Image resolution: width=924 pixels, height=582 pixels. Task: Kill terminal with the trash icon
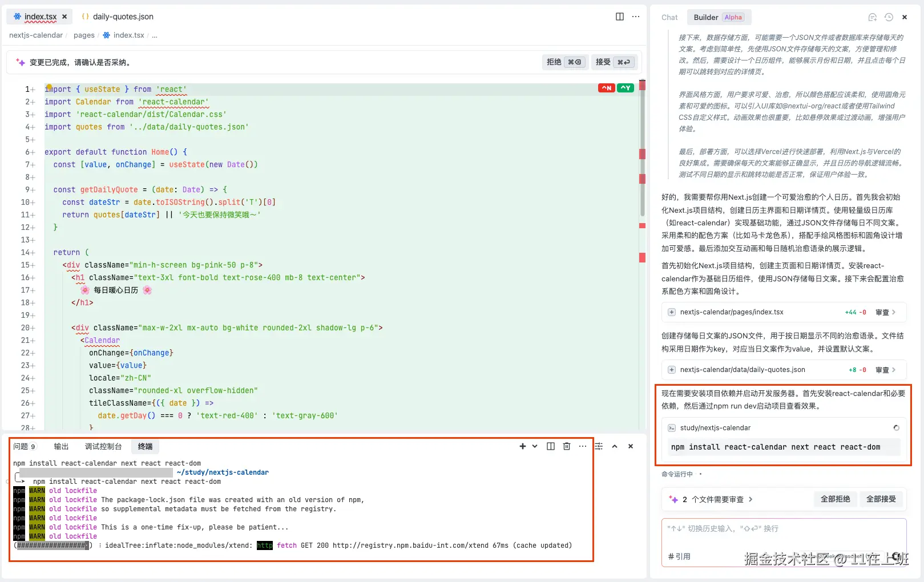click(x=567, y=446)
